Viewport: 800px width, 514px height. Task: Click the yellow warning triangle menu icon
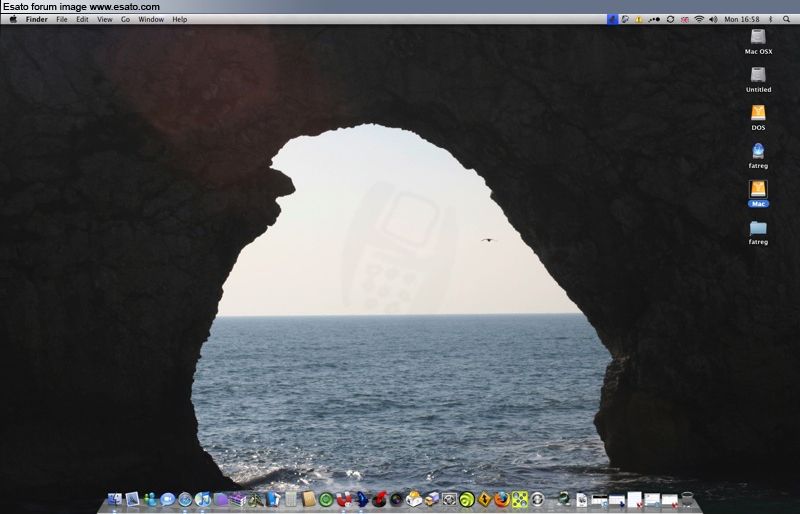639,19
